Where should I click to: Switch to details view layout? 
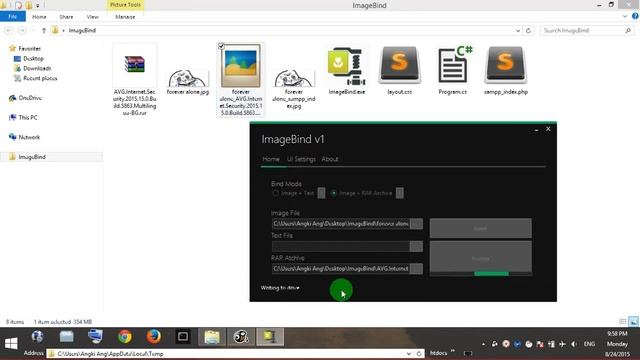pyautogui.click(x=623, y=322)
